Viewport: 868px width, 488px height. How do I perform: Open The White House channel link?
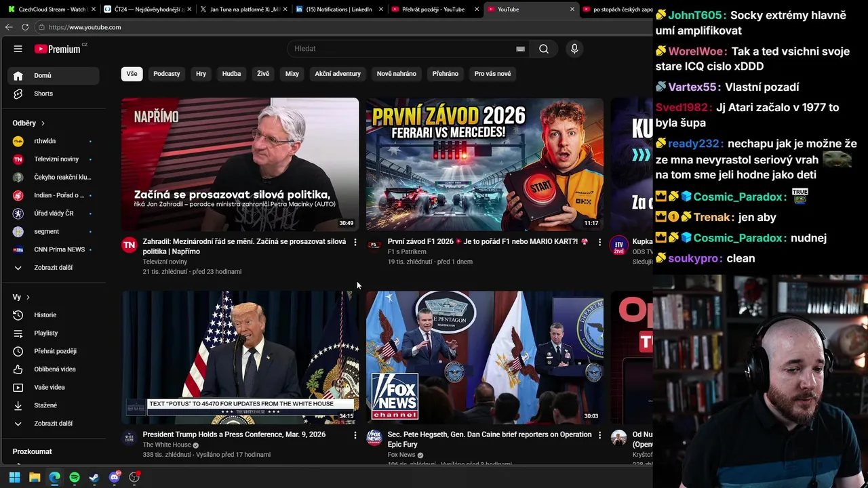[x=167, y=445]
